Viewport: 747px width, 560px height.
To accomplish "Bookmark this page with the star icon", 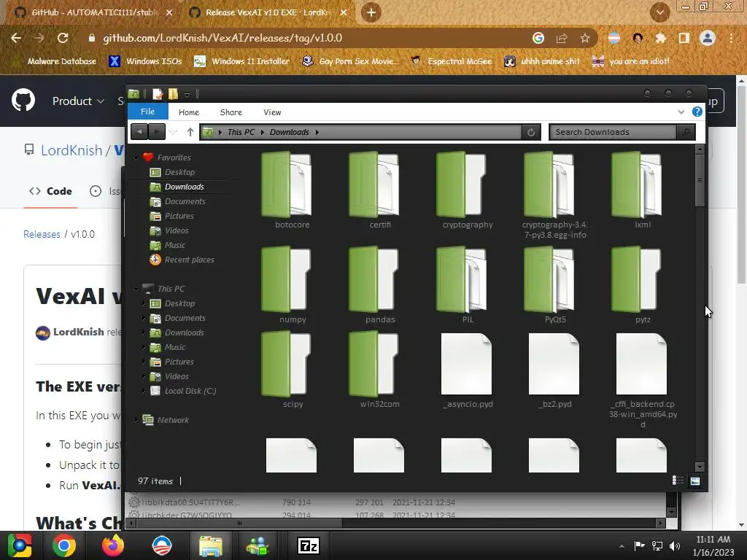I will [585, 38].
